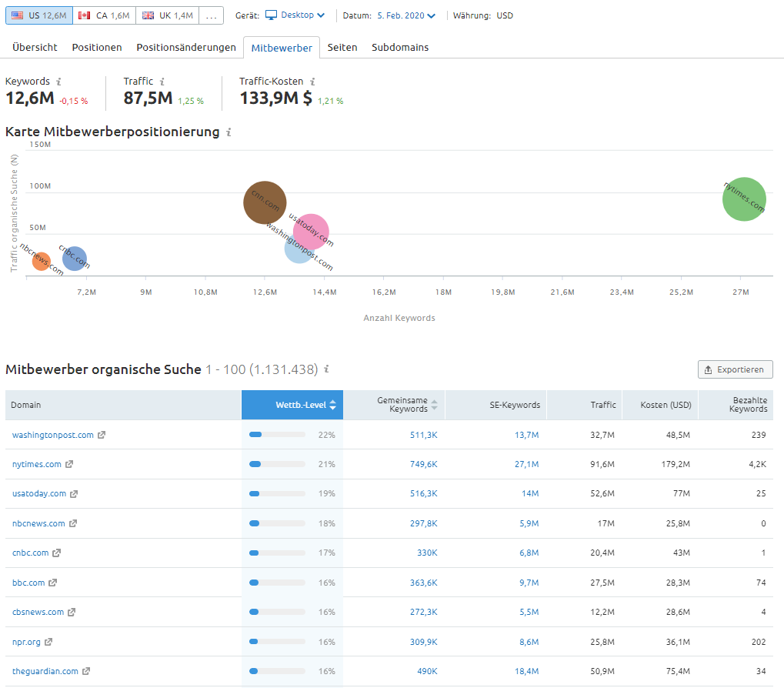Select the CA 1,6M database
Screen dimensions: 784x688
pos(105,15)
